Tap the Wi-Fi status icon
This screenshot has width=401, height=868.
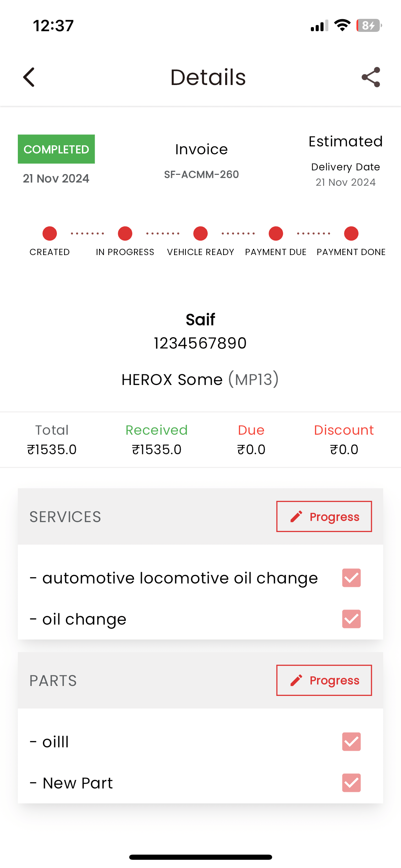pyautogui.click(x=342, y=25)
